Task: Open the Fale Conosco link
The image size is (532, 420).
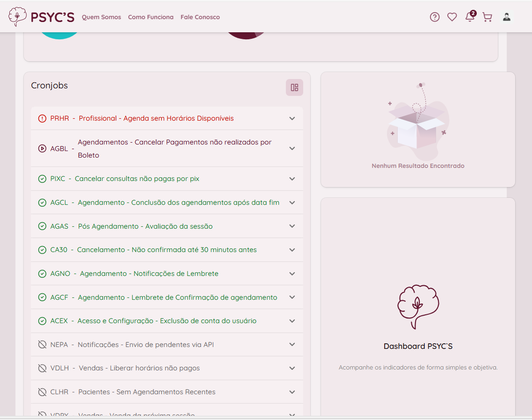Action: click(200, 17)
